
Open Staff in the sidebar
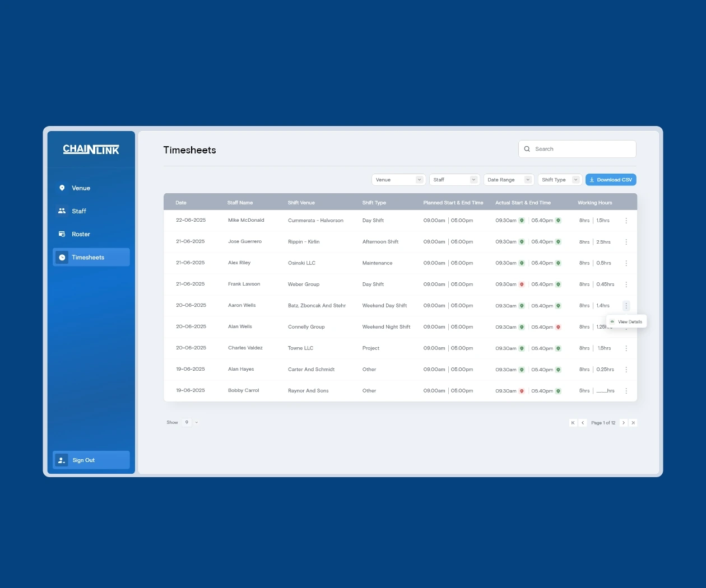click(x=91, y=211)
